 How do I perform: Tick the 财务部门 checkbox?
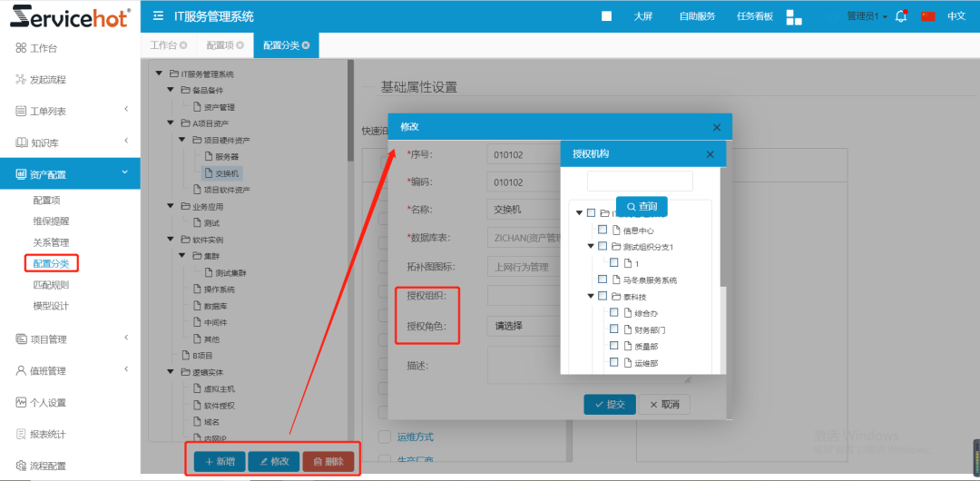(614, 329)
